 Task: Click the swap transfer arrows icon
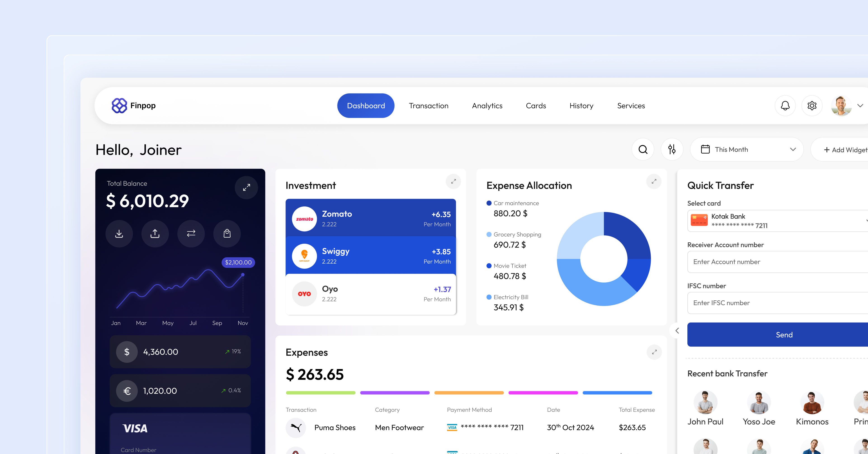click(x=191, y=234)
